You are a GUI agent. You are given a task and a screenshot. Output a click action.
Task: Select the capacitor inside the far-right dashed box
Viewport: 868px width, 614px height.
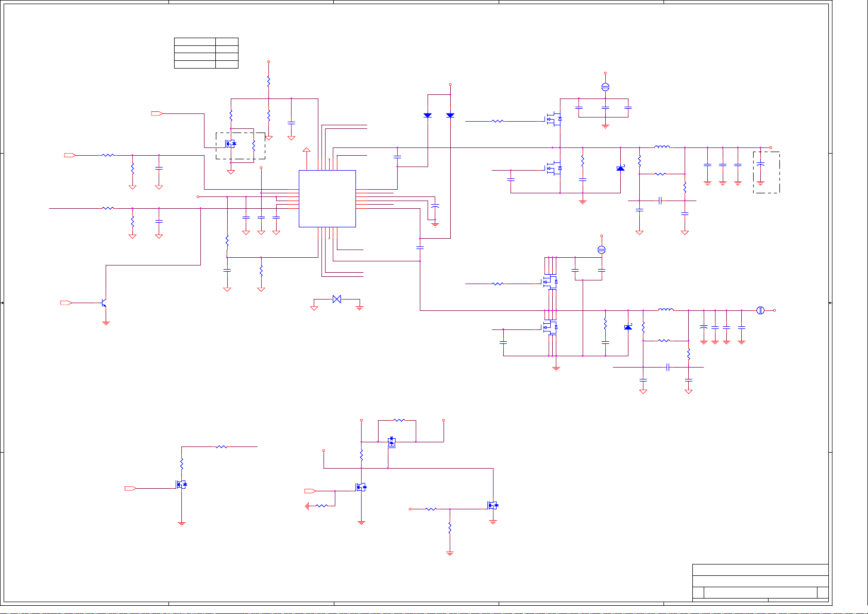tap(760, 164)
